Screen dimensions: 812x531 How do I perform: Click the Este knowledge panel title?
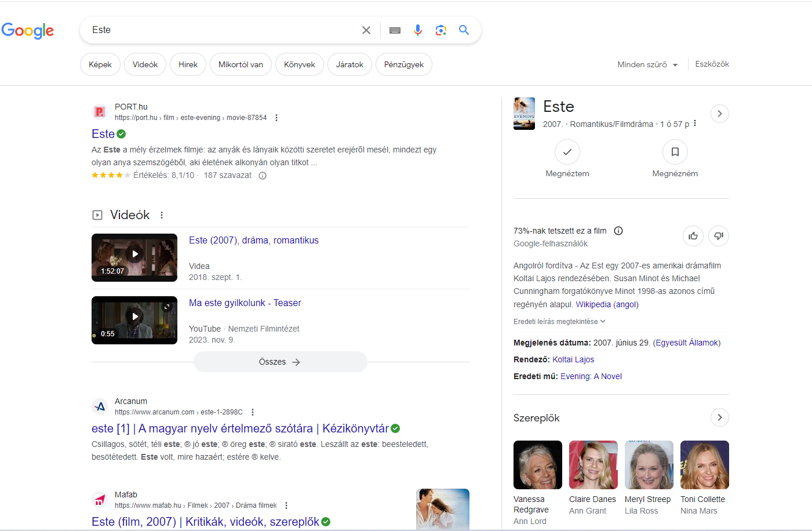(x=559, y=107)
